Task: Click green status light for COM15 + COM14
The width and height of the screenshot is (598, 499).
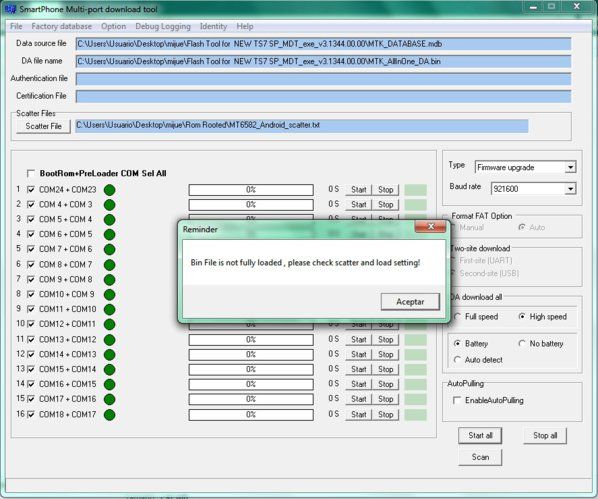Action: (x=109, y=370)
